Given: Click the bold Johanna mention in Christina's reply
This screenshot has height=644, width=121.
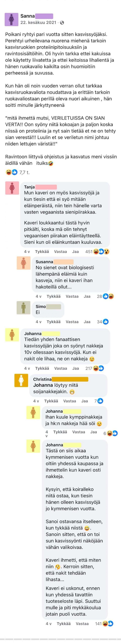Looking at the screenshot, I should click(x=43, y=385).
